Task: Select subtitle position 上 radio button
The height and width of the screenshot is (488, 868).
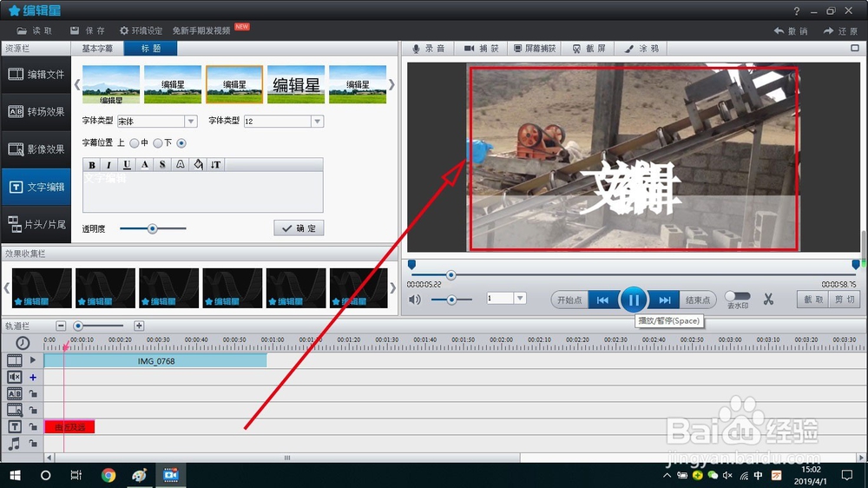Action: (134, 143)
